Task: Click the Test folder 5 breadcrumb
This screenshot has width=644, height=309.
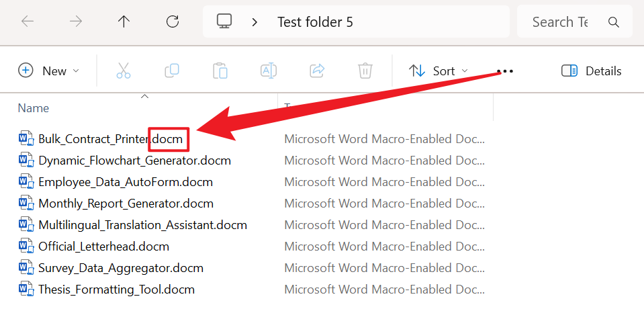Action: (315, 22)
